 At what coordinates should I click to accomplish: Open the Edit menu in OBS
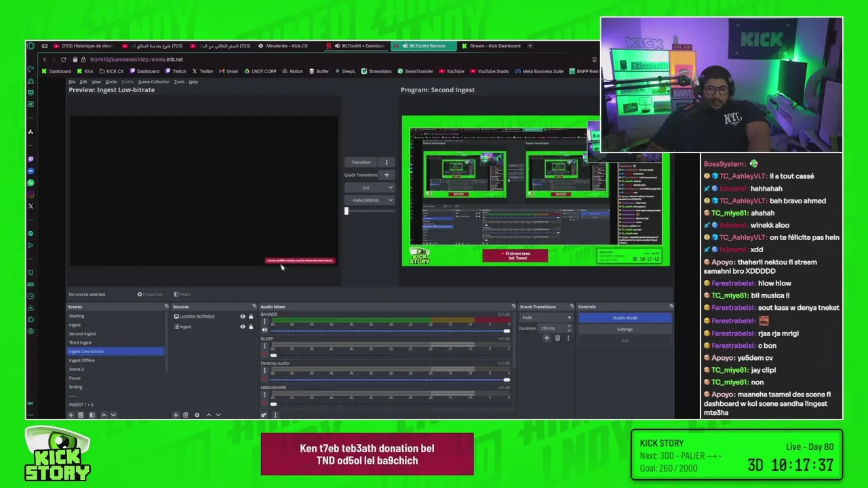tap(83, 82)
